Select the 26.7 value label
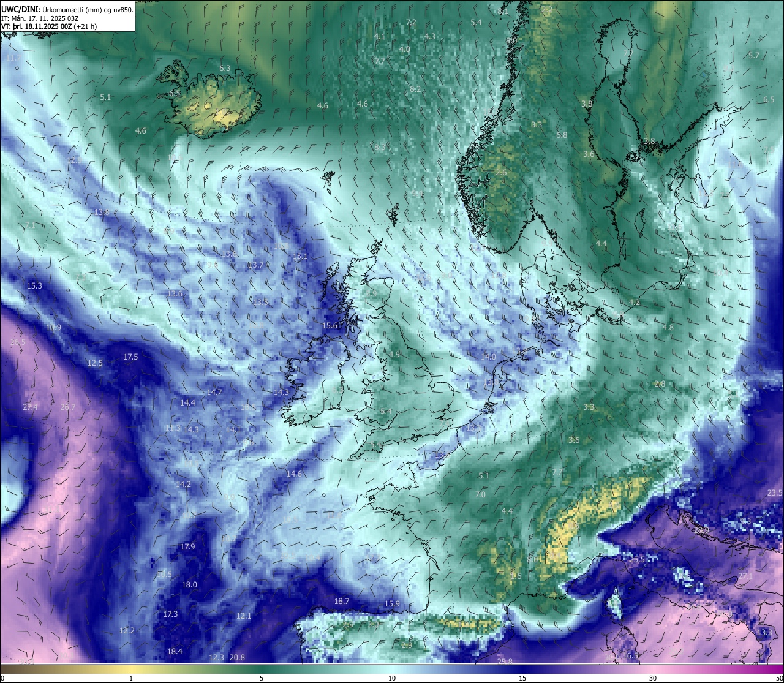 pos(68,407)
